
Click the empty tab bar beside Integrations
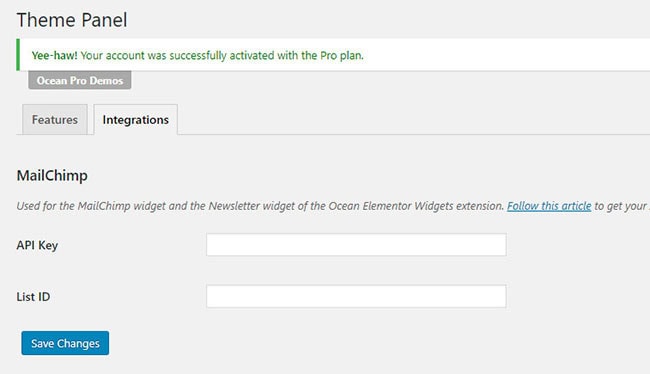(414, 119)
